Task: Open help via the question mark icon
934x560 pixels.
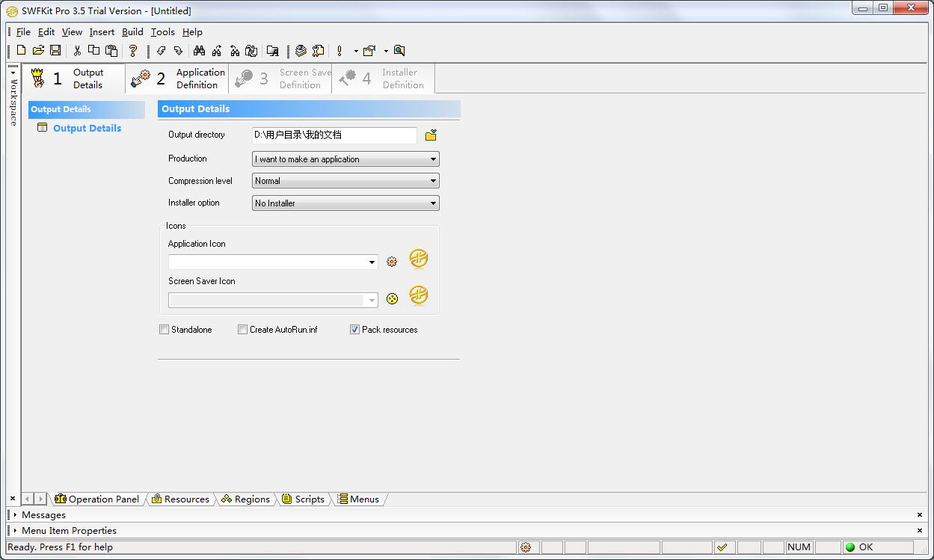Action: click(x=133, y=51)
